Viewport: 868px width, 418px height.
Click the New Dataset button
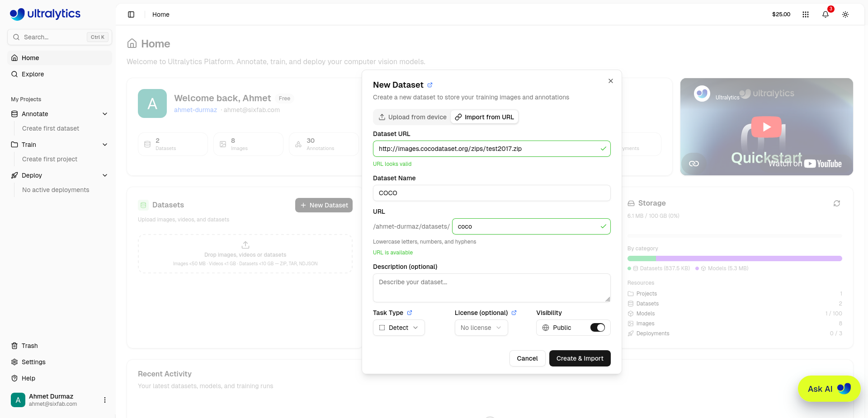[x=324, y=205]
